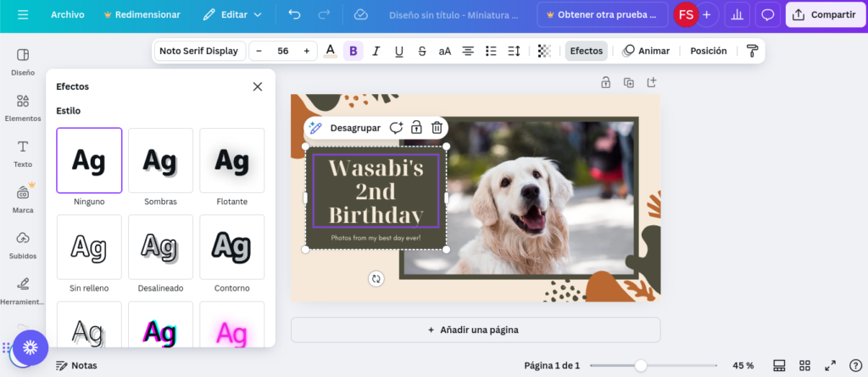Click the magic edit pencil icon

coord(315,128)
